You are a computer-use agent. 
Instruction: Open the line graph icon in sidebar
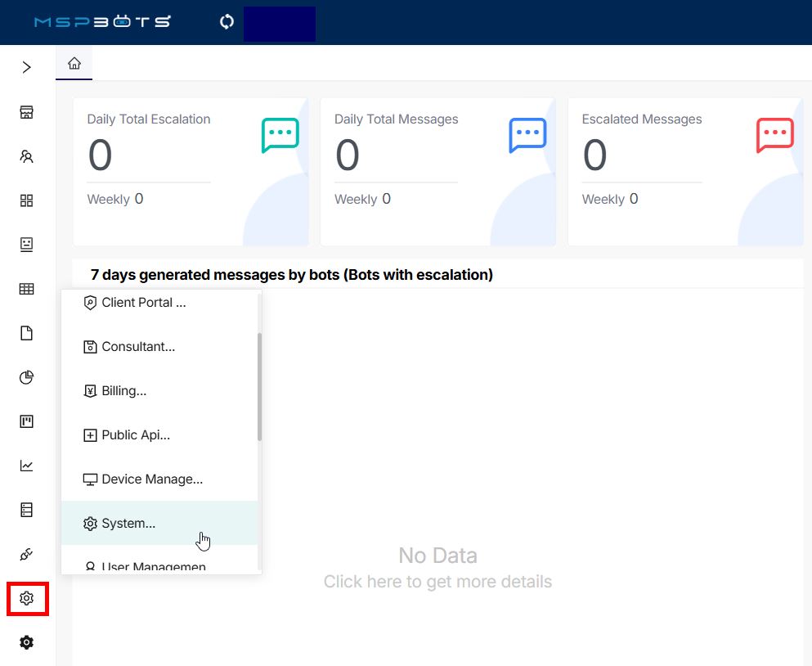[x=27, y=466]
